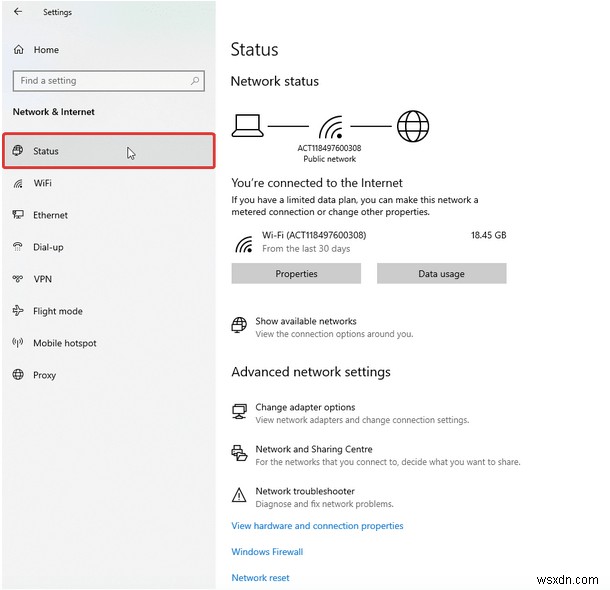Viewport: 610px width, 590px height.
Task: Click the Home house icon
Action: [19, 50]
